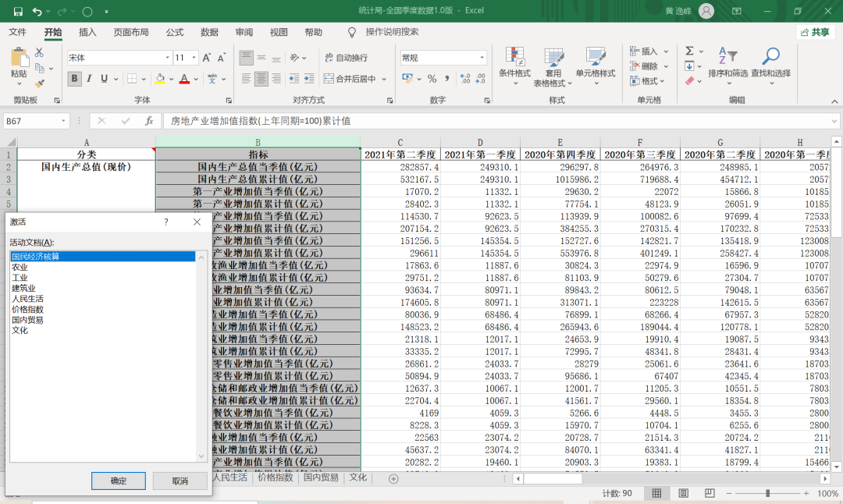Open 排序和筛选 sort and filter

[728, 66]
